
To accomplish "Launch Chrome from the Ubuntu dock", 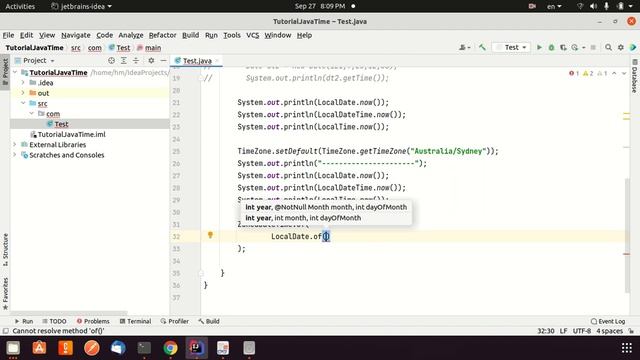I will [x=170, y=348].
